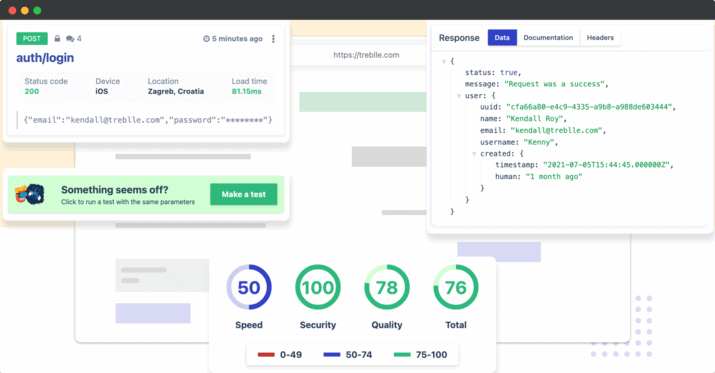715x373 pixels.
Task: Click the Make a test button
Action: click(244, 194)
